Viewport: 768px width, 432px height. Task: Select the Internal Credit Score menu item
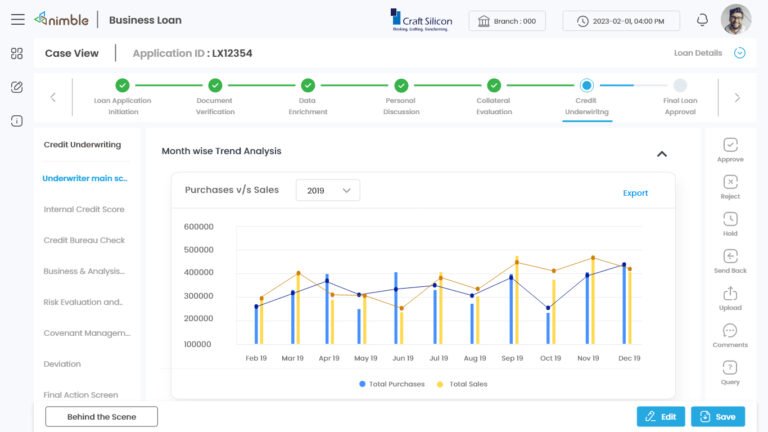click(84, 209)
